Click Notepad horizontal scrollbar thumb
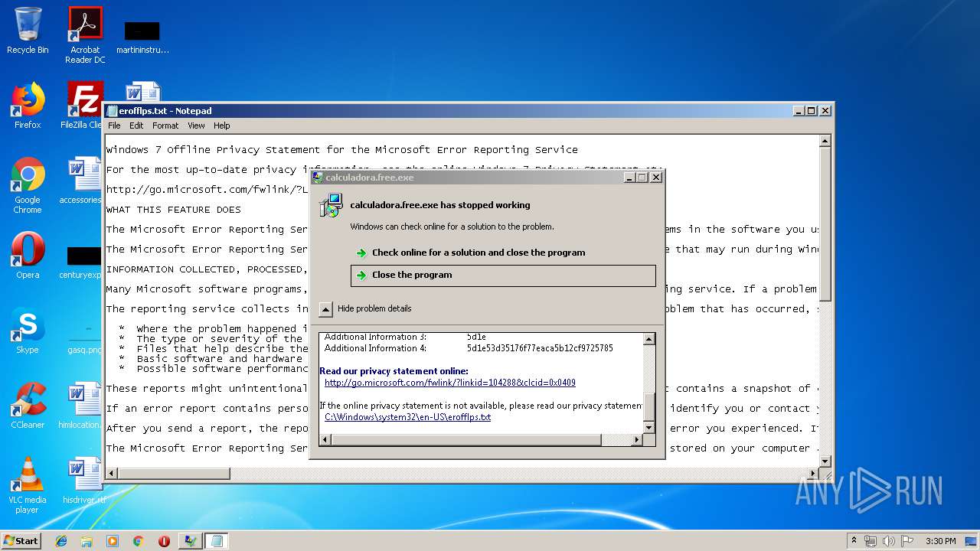The width and height of the screenshot is (980, 551). click(174, 474)
